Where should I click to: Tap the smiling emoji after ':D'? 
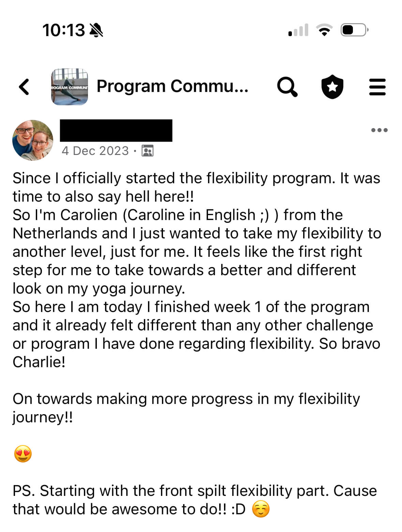tap(261, 510)
